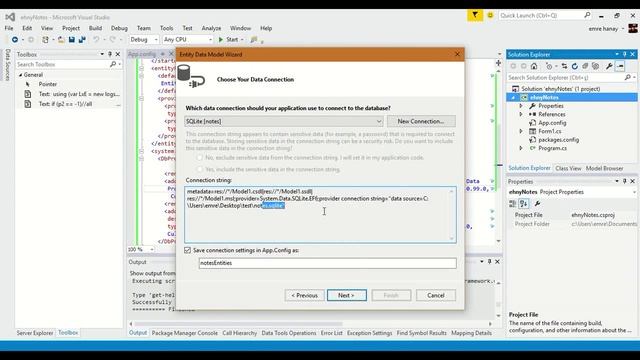The width and height of the screenshot is (640, 360).
Task: Open the Server Explorer tab
Action: [x=35, y=333]
